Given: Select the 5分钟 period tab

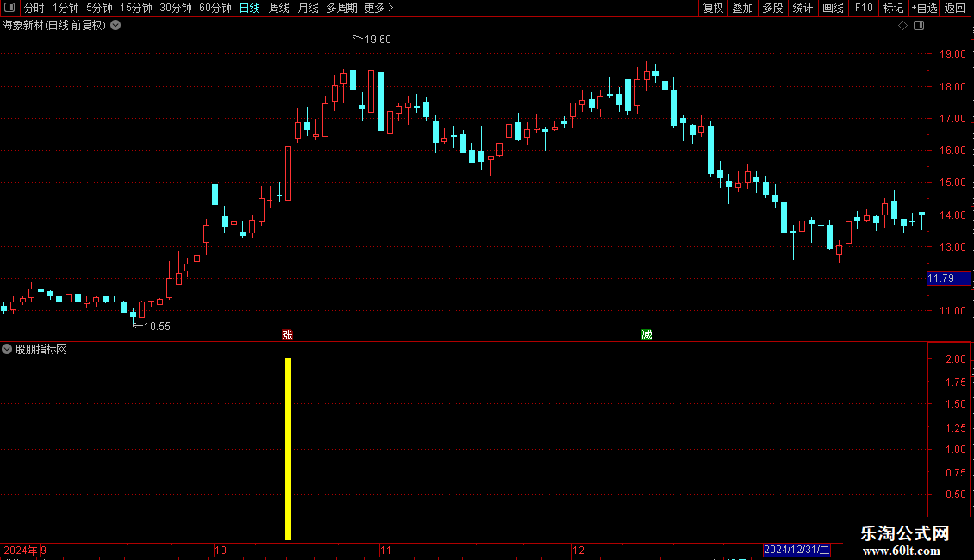Looking at the screenshot, I should tap(99, 8).
